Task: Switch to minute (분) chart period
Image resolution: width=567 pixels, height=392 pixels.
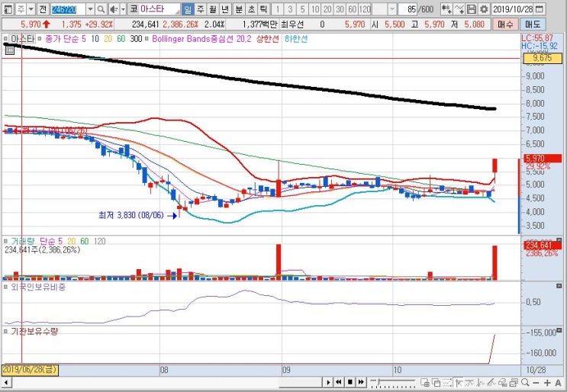Action: [x=239, y=9]
